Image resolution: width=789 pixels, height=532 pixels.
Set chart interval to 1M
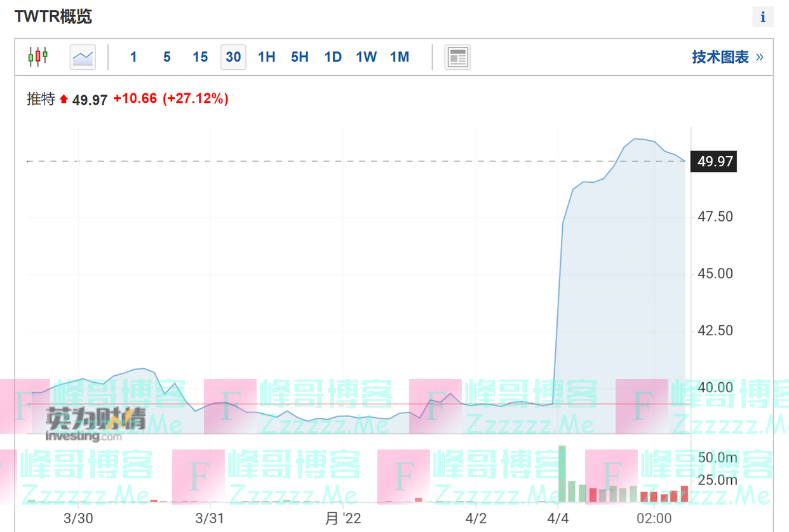pyautogui.click(x=400, y=57)
